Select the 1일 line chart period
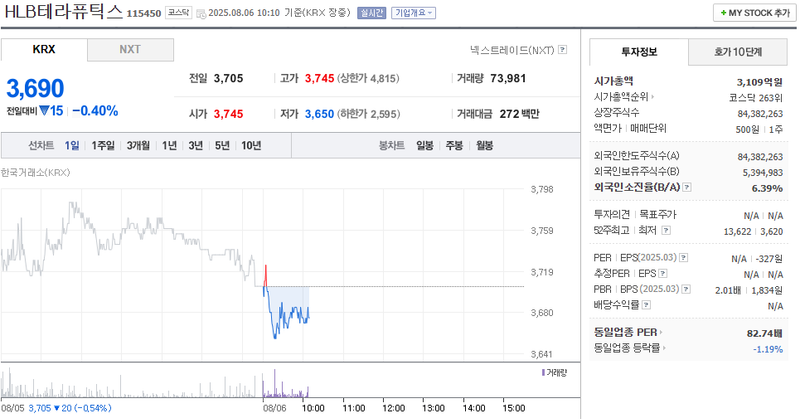The width and height of the screenshot is (800, 419). (72, 145)
